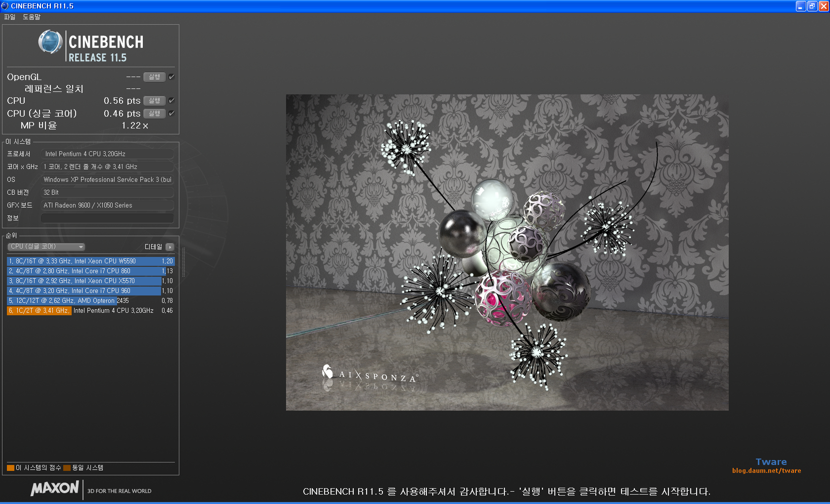Run the CPU (싱글 코어) test
The height and width of the screenshot is (504, 830).
(154, 114)
